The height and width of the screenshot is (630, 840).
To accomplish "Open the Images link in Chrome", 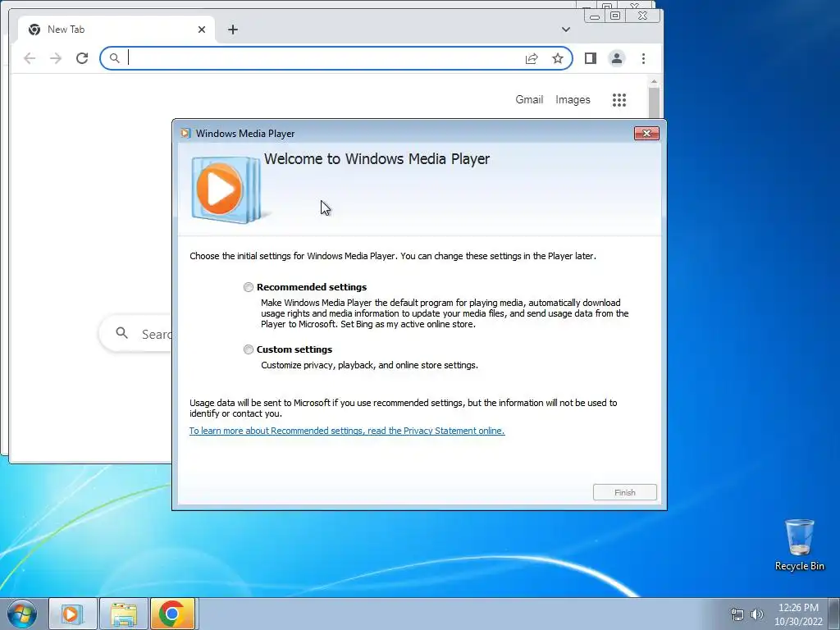I will [573, 99].
